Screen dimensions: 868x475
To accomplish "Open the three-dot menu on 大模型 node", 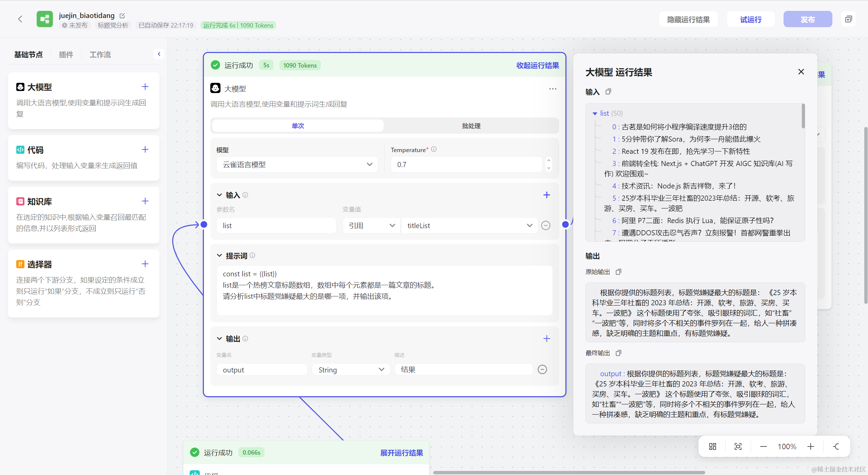I will 553,89.
